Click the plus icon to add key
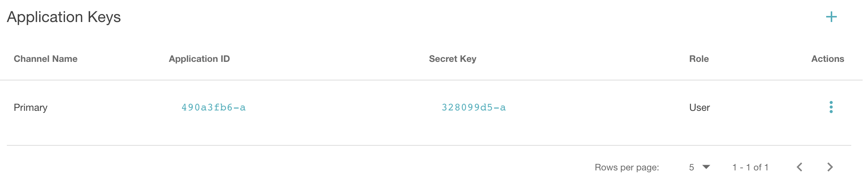 831,17
